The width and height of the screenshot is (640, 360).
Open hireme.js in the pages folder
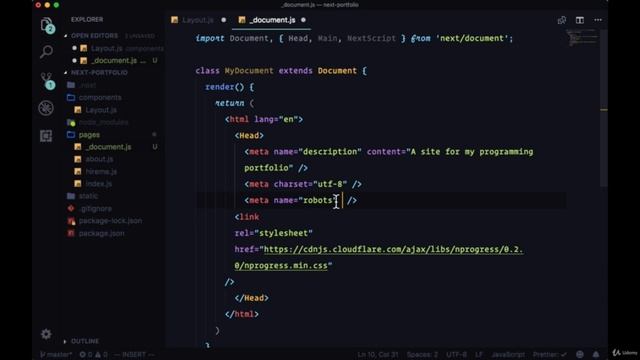(x=101, y=171)
